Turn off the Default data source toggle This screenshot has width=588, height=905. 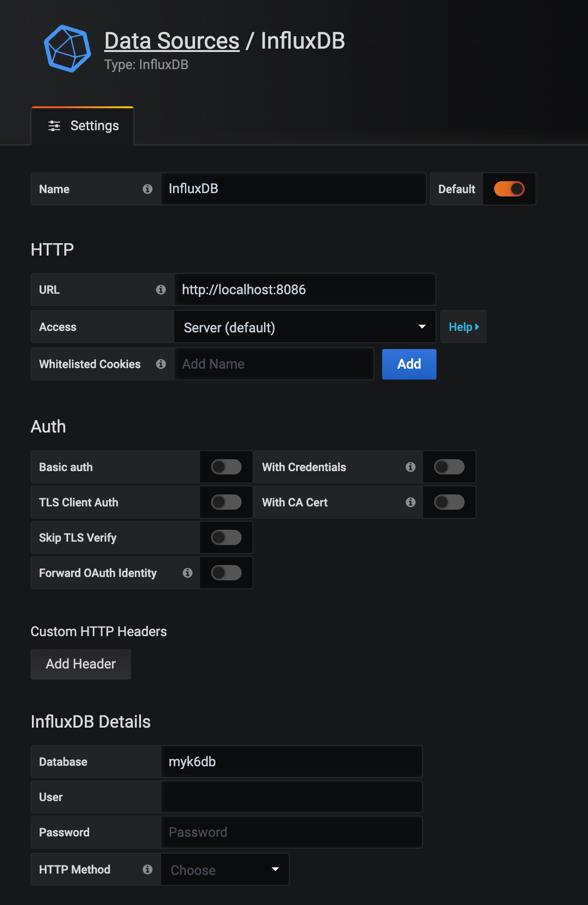(x=509, y=189)
